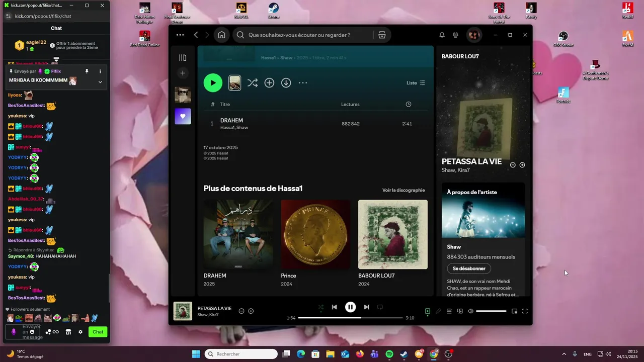Play the DRAHEM album with green button
The width and height of the screenshot is (644, 362).
click(213, 83)
